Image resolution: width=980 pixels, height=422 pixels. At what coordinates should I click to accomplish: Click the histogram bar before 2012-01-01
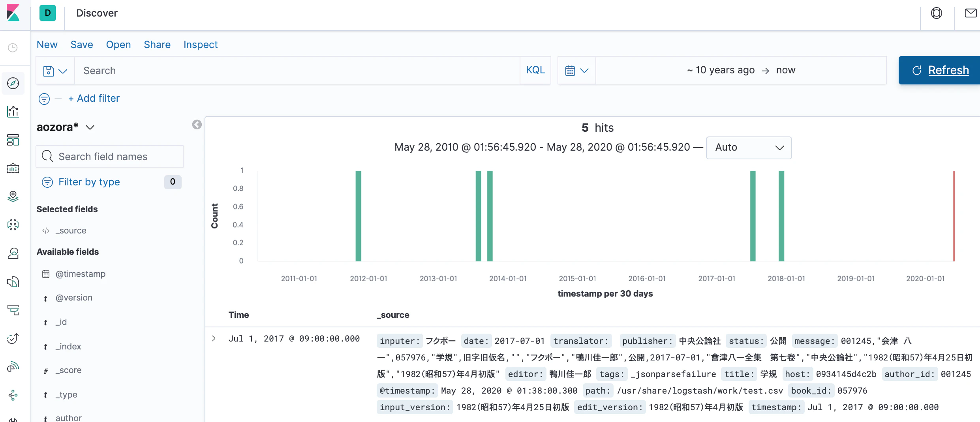click(358, 216)
